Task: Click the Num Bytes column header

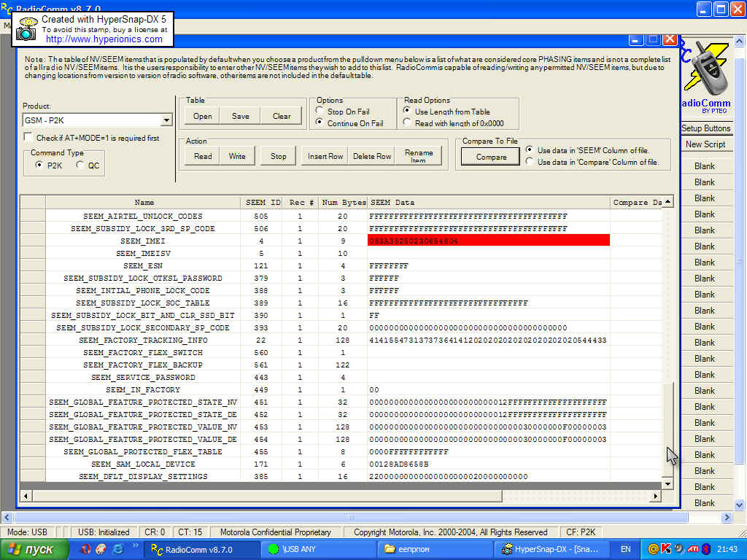Action: [343, 203]
